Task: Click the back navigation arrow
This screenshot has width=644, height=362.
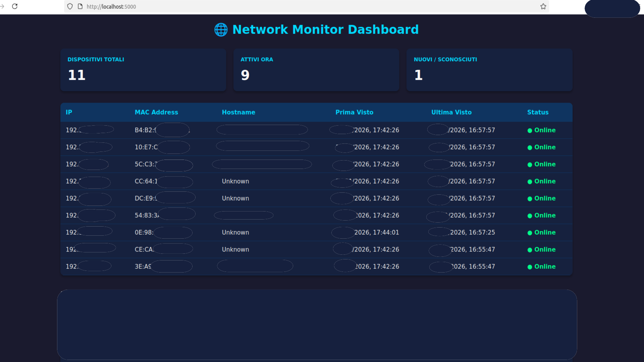Action: coord(2,6)
